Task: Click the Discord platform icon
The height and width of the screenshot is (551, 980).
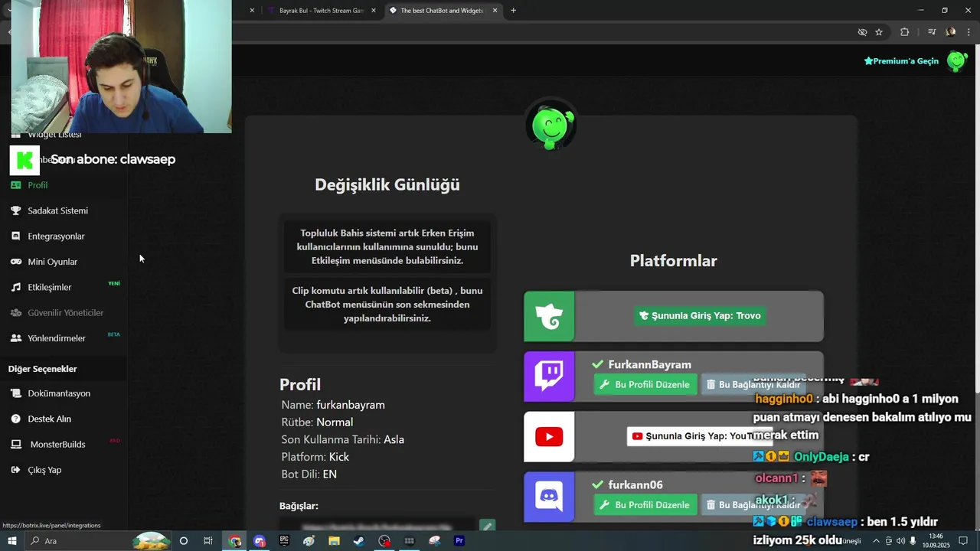Action: click(x=549, y=497)
